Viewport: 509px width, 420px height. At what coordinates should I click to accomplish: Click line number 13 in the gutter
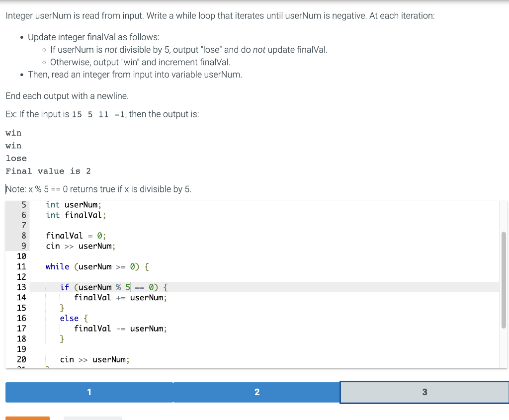tap(21, 287)
